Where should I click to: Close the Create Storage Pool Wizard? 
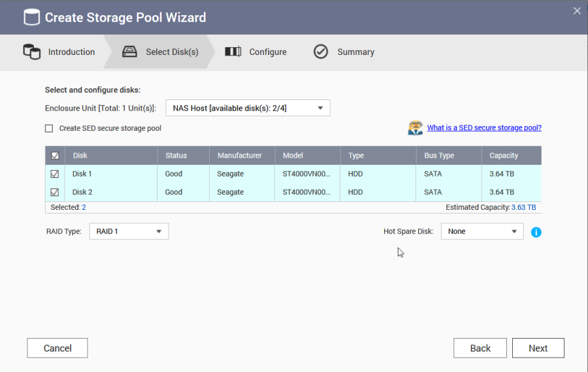pyautogui.click(x=576, y=10)
